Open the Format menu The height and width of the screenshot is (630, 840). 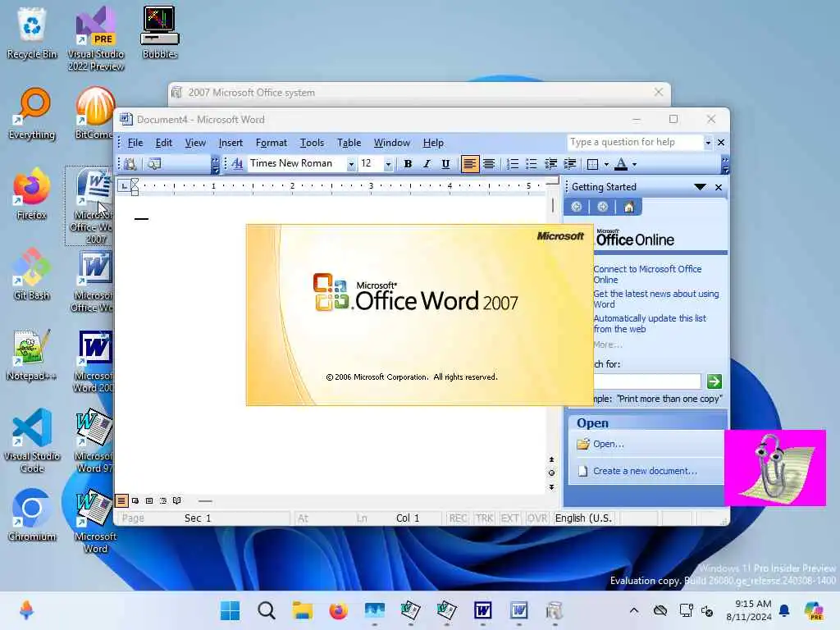pos(271,143)
